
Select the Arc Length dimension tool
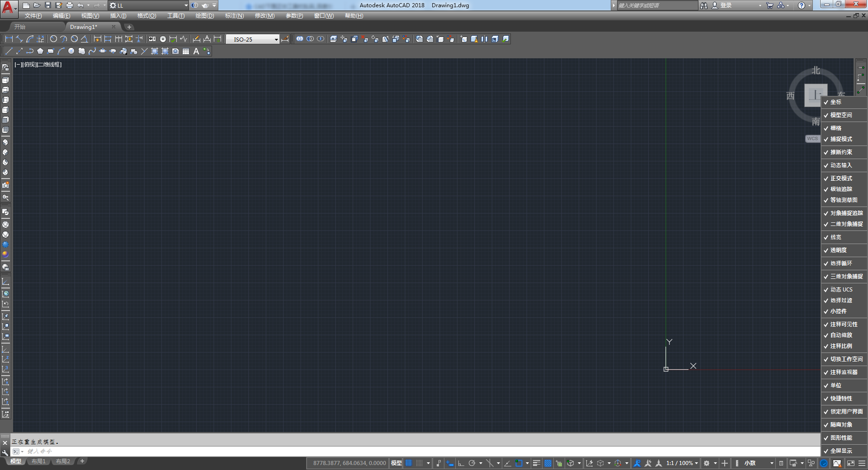[30, 39]
